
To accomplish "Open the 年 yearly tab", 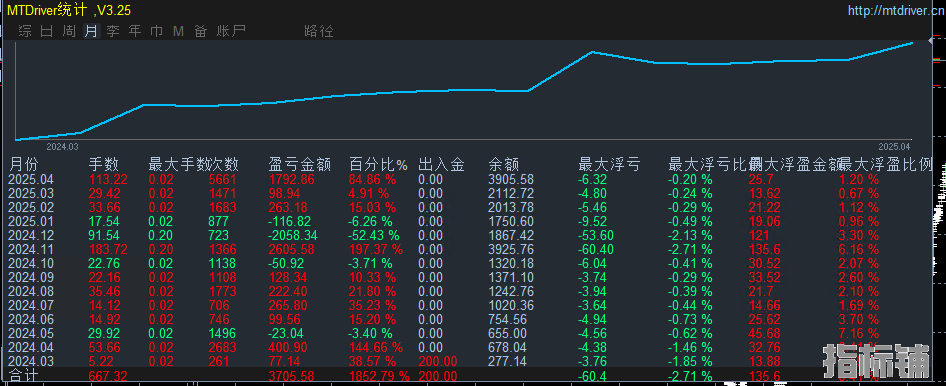I will tap(135, 31).
